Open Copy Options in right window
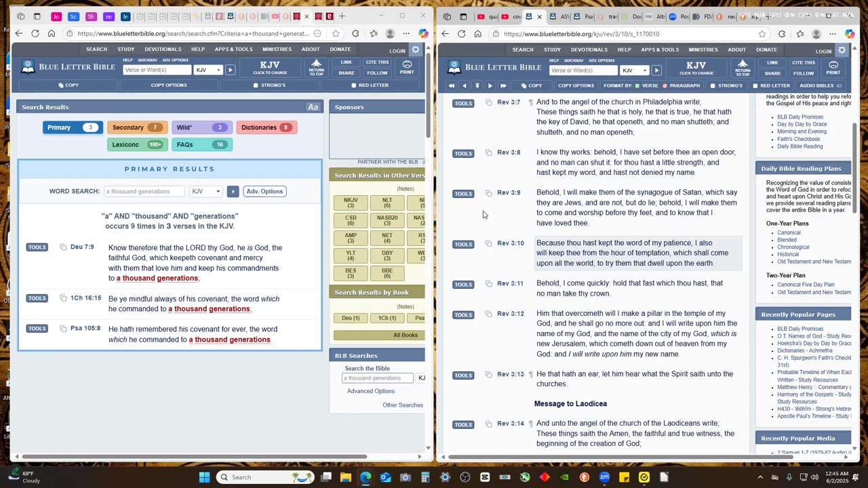868x488 pixels. coord(576,86)
